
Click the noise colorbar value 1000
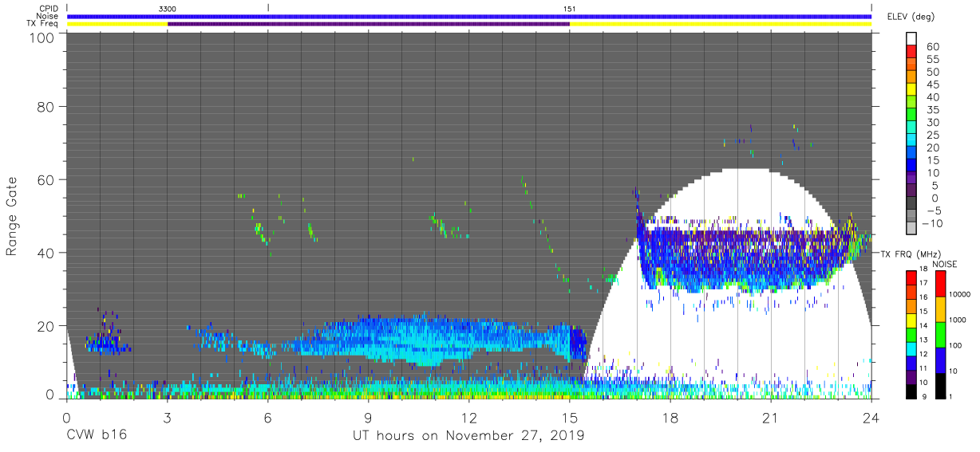click(x=957, y=320)
